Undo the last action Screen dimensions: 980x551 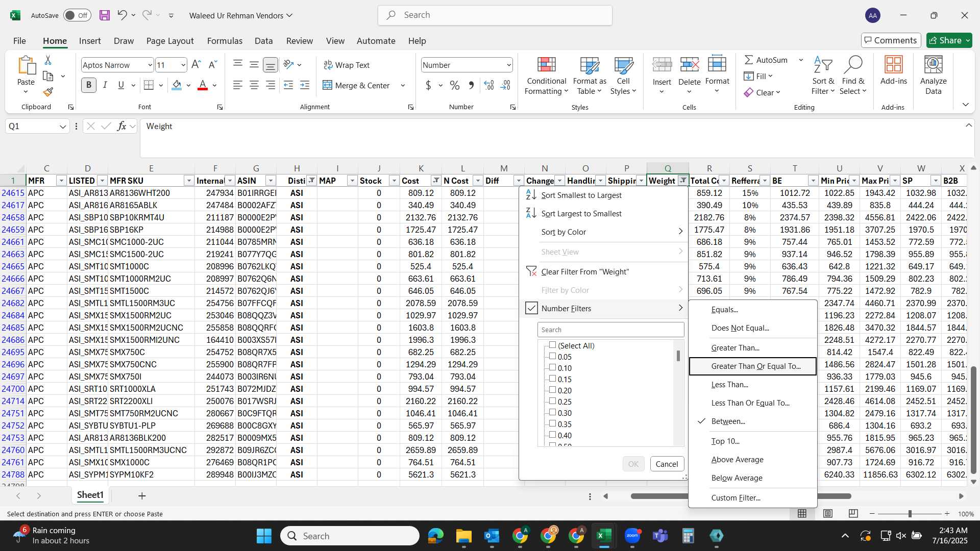122,15
